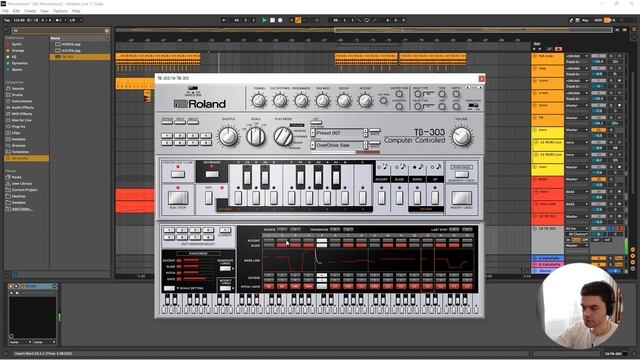
Task: Open User Library in Places
Action: [x=22, y=184]
